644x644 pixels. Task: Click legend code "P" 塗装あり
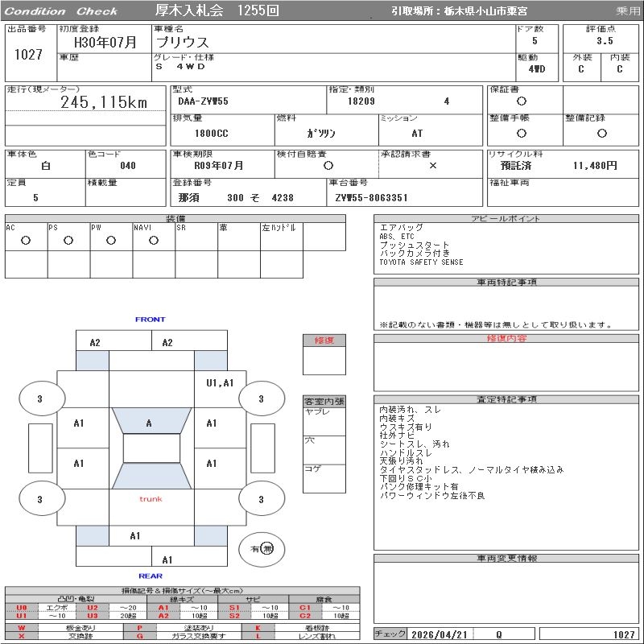click(x=139, y=628)
